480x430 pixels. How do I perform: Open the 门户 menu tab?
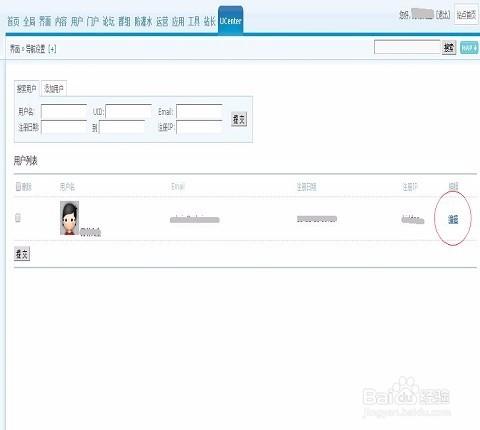tap(93, 22)
